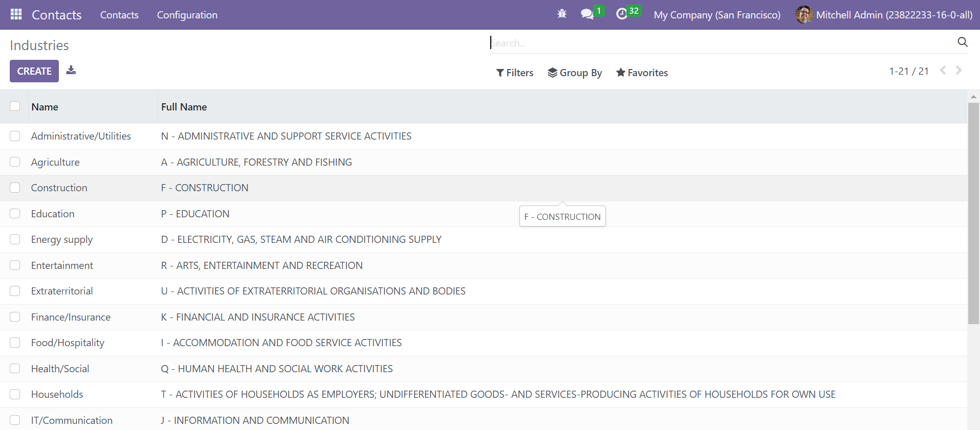Toggle the select-all header checkbox
Viewport: 980px width, 430px height.
(15, 106)
